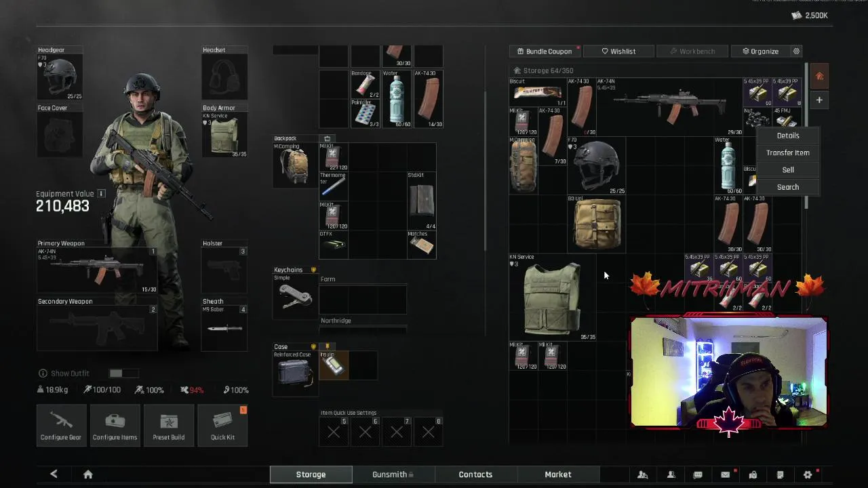Select the Matches item in backpack
Screen dimensions: 868x488
point(421,245)
